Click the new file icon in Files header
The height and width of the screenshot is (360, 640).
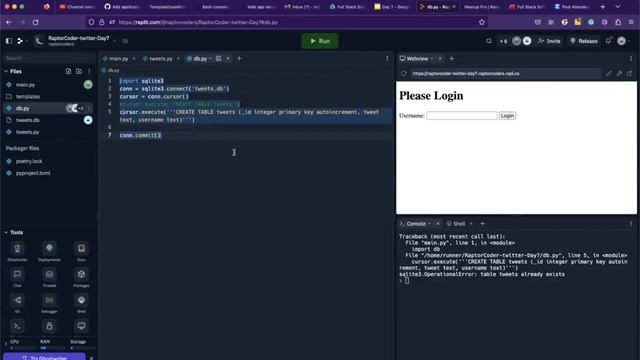[x=68, y=71]
